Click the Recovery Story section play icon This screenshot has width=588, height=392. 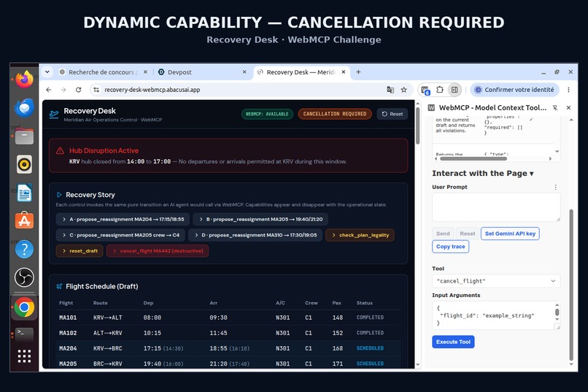point(59,195)
